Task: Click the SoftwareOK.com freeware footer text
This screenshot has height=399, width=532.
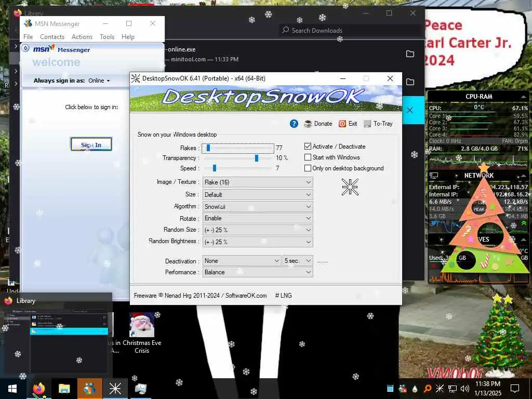Action: tap(200, 296)
